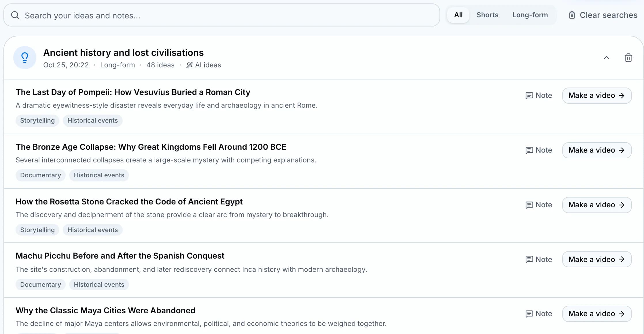Click the '48 ideas' count text
Viewport: 644px width, 334px height.
coord(160,65)
